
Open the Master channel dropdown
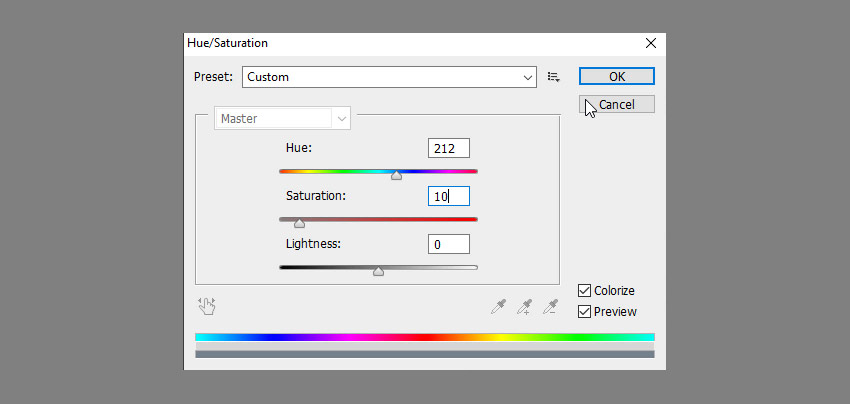coord(282,119)
